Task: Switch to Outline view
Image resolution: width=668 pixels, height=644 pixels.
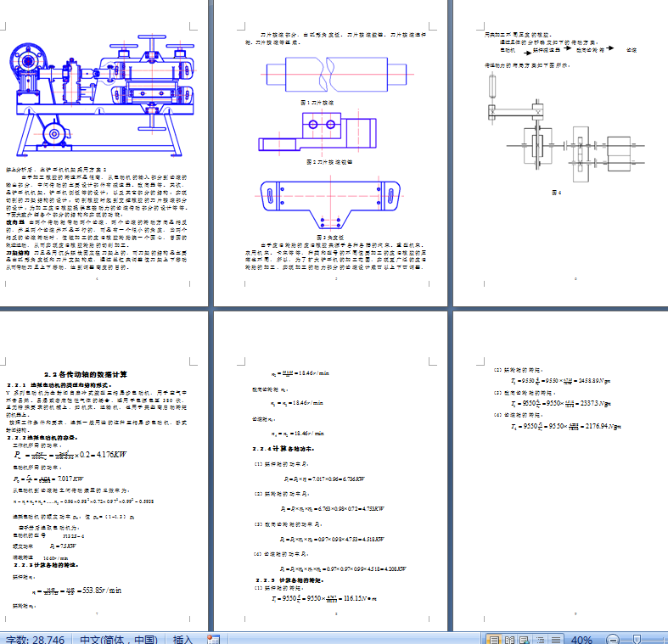Action: (x=540, y=639)
